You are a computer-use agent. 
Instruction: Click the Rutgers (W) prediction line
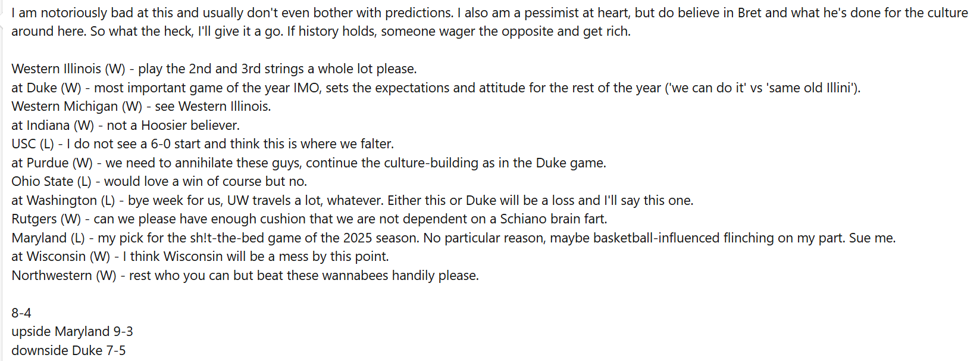click(x=309, y=219)
